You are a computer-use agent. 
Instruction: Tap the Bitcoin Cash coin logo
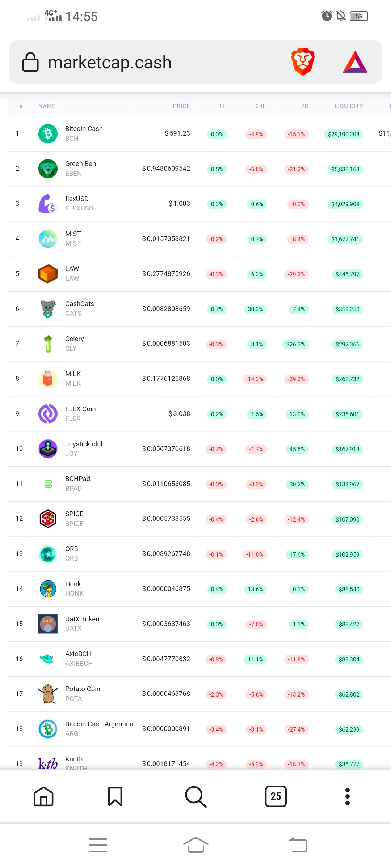48,133
